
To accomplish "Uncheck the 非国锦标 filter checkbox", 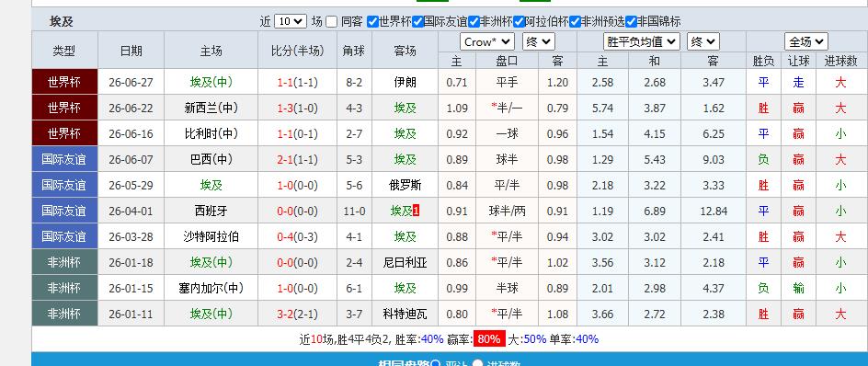I will [x=631, y=21].
